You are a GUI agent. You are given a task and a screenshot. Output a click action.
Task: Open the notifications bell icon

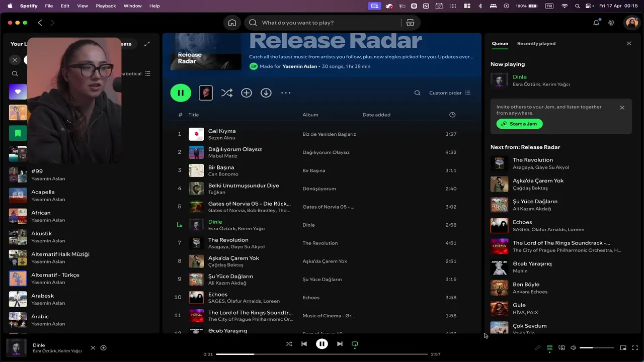(x=596, y=23)
